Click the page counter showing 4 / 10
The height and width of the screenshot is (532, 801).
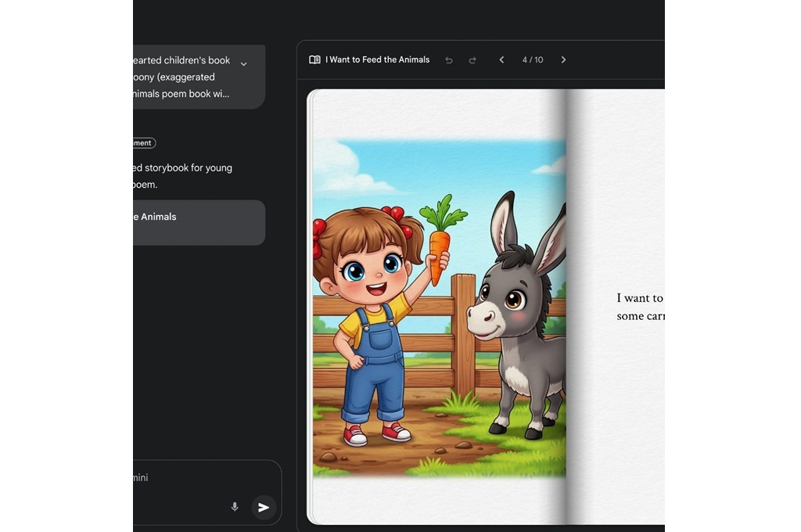click(x=532, y=59)
